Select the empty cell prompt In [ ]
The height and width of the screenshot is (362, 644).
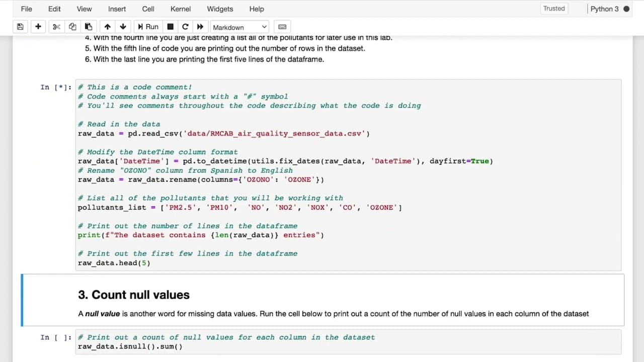pyautogui.click(x=55, y=337)
